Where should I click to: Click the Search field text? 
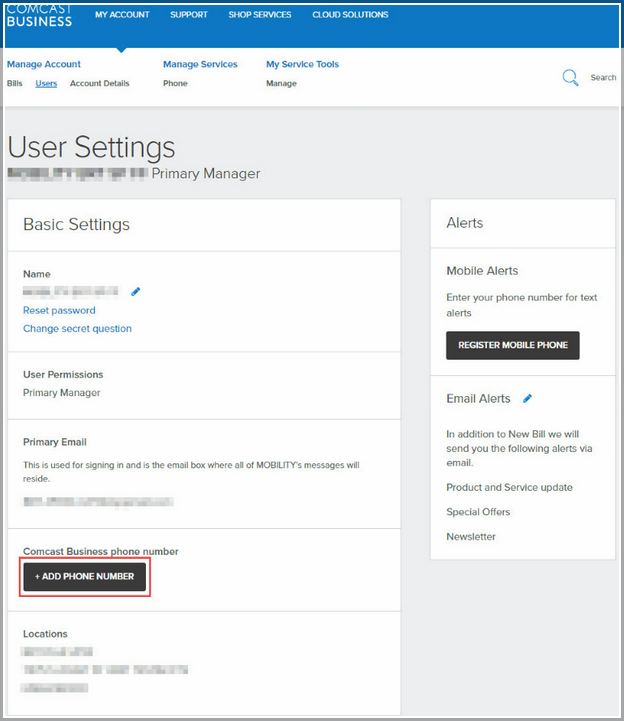coord(603,77)
